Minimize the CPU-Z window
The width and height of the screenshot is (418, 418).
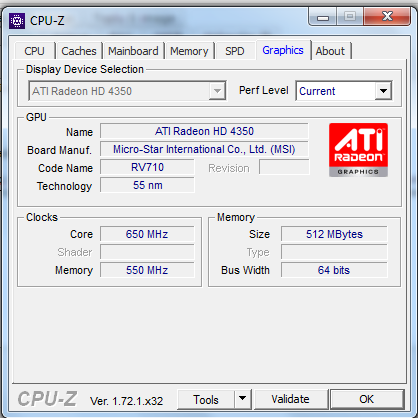pyautogui.click(x=323, y=17)
